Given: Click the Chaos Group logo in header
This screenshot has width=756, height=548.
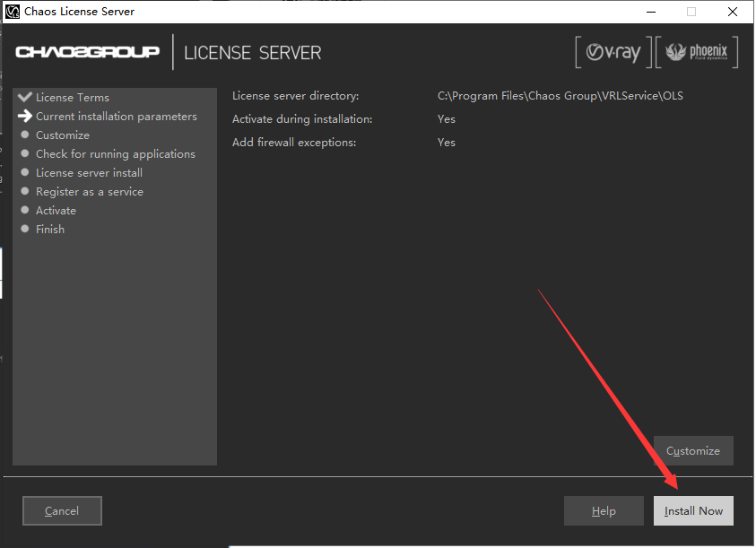Looking at the screenshot, I should (87, 52).
